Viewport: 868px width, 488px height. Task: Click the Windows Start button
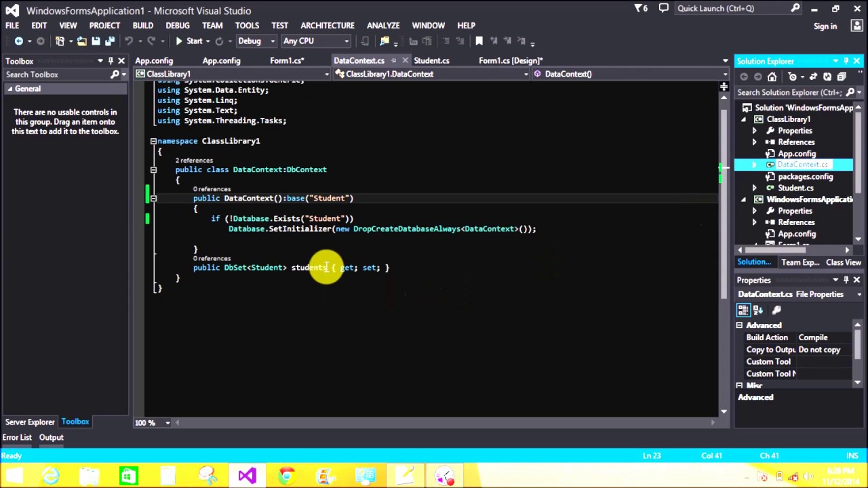[14, 476]
